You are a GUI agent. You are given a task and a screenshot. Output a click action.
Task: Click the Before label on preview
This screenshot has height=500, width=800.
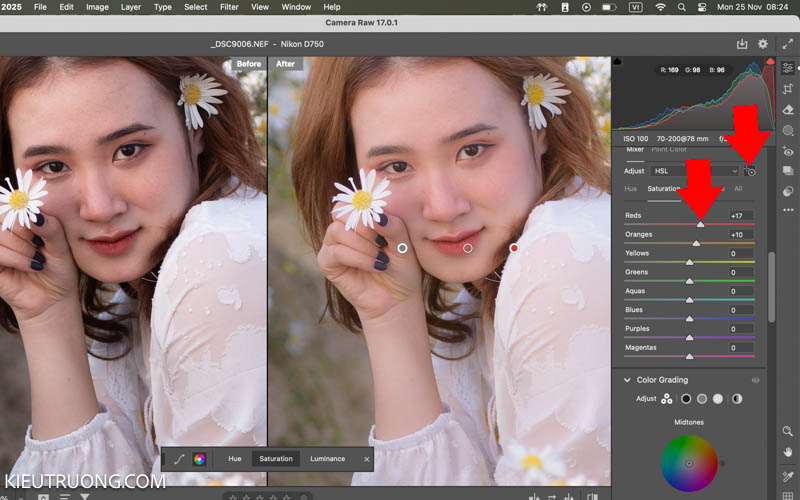pos(249,64)
